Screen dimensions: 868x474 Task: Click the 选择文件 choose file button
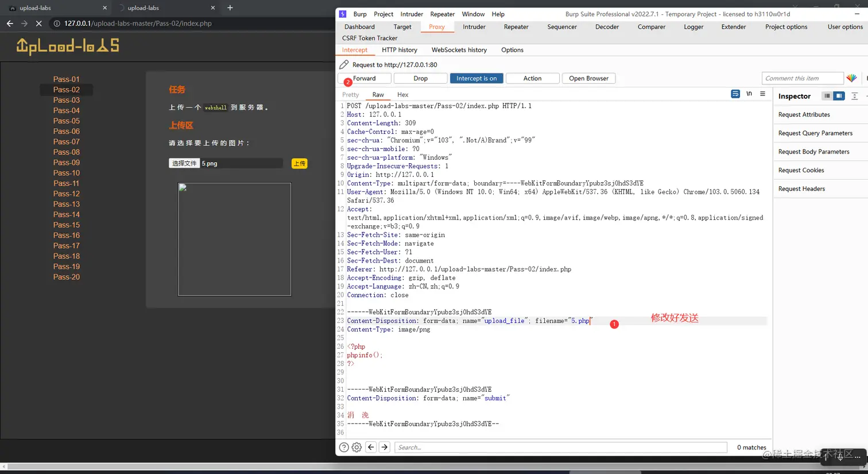coord(184,163)
